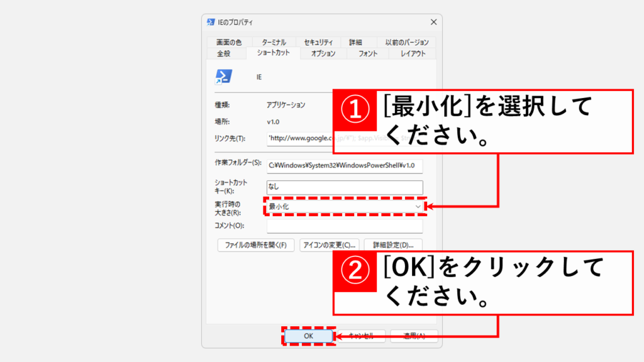
Task: Select the 全般 tab
Action: tap(224, 54)
